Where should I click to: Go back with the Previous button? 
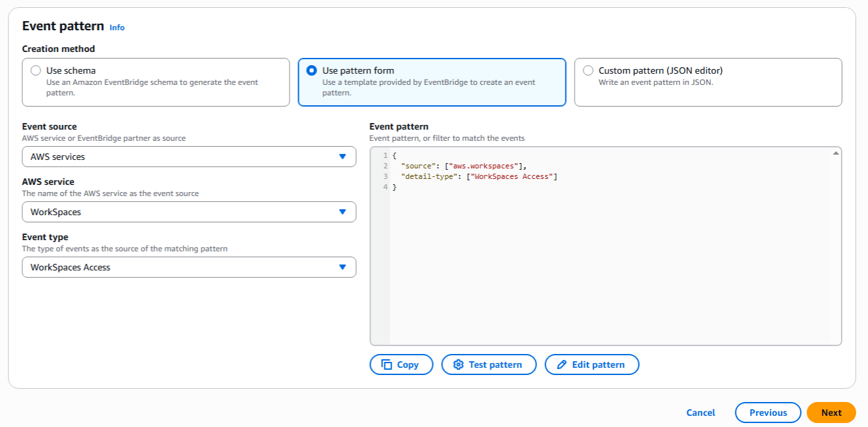767,413
